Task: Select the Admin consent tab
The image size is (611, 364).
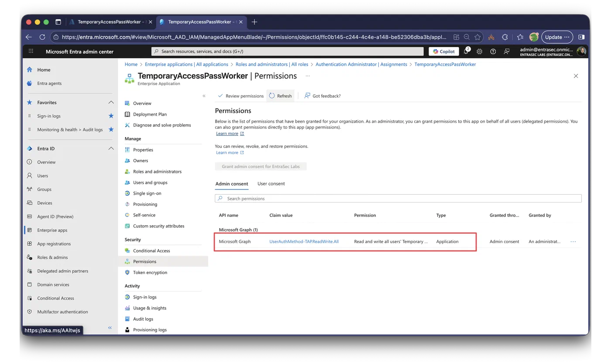Action: (232, 184)
